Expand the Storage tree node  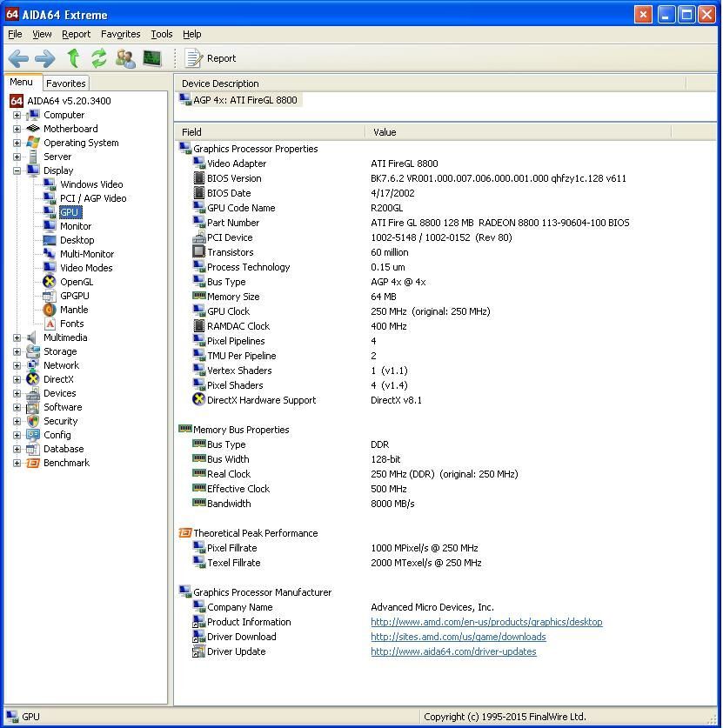point(17,351)
